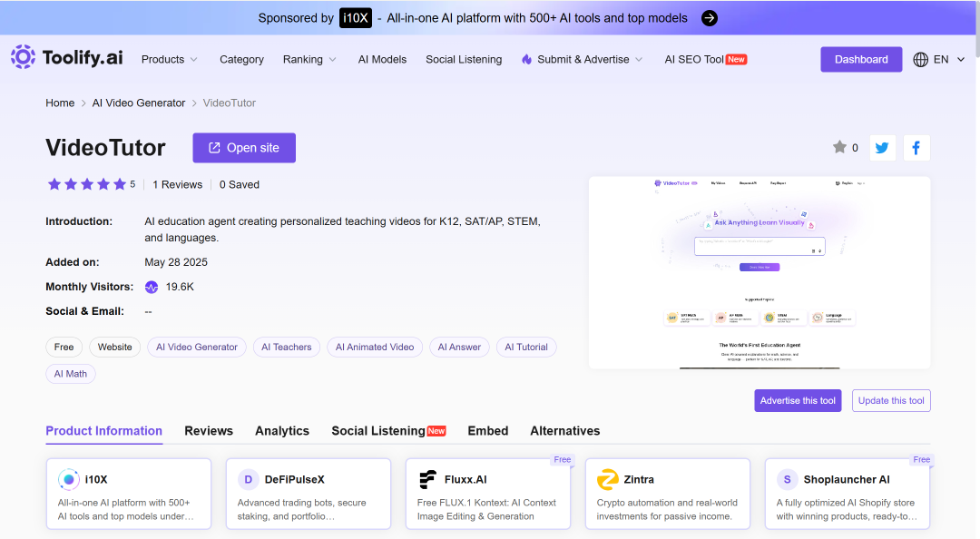This screenshot has height=539, width=980.
Task: Click the Free tag
Action: coord(64,347)
